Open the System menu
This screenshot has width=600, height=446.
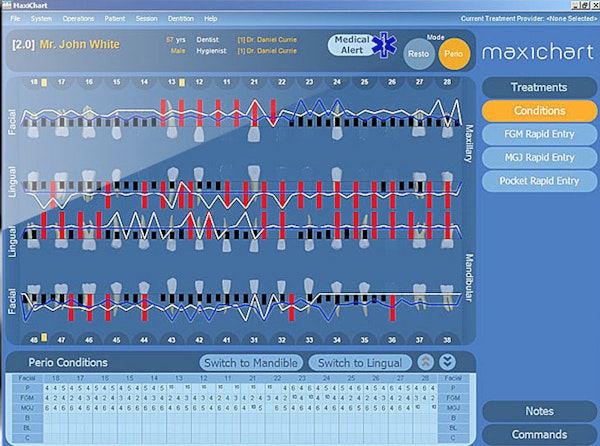tap(41, 18)
